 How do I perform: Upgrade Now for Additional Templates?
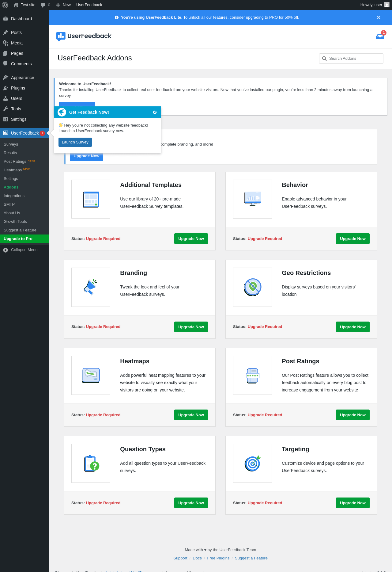pyautogui.click(x=191, y=239)
